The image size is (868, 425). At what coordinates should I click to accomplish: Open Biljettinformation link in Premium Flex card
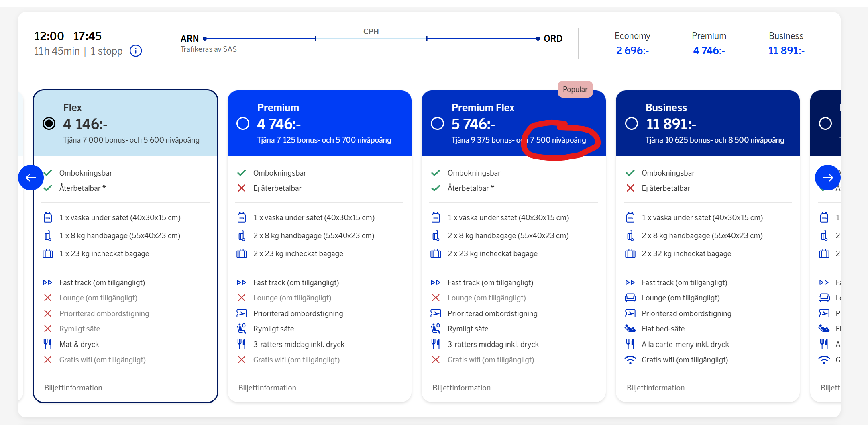click(x=461, y=388)
